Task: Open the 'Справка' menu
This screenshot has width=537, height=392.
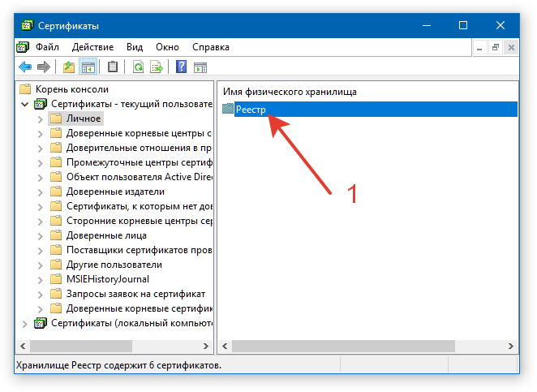Action: 210,47
